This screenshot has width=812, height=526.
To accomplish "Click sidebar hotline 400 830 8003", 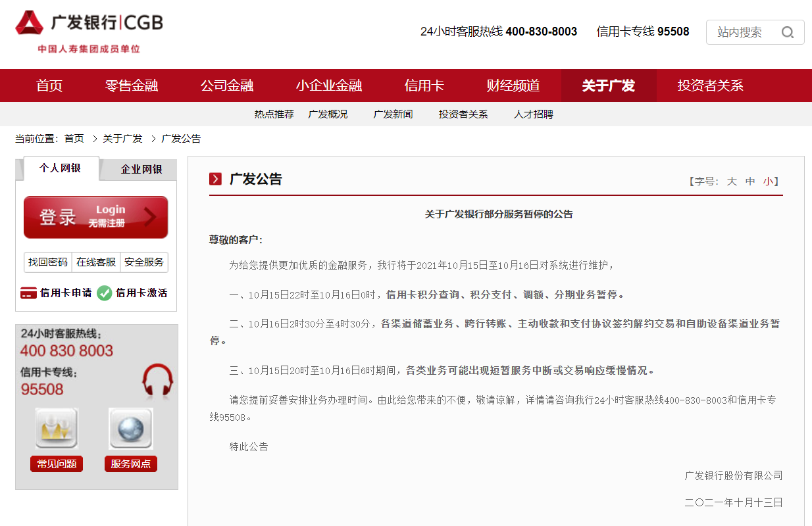I will click(66, 351).
